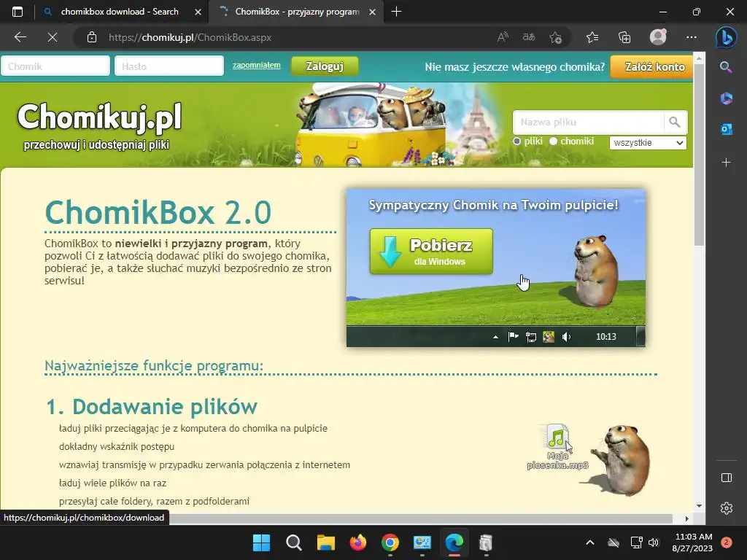Open notification badge showing 2
This screenshot has width=747, height=560.
pos(727,542)
